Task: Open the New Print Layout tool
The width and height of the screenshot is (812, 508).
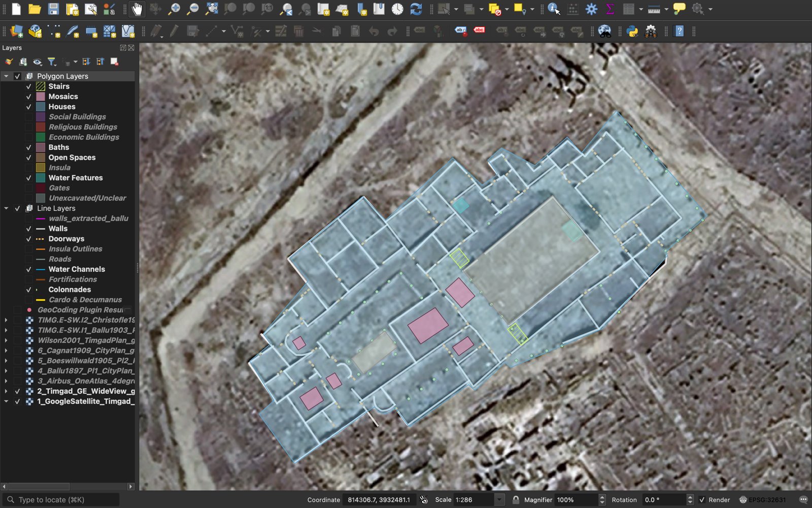Action: (72, 9)
